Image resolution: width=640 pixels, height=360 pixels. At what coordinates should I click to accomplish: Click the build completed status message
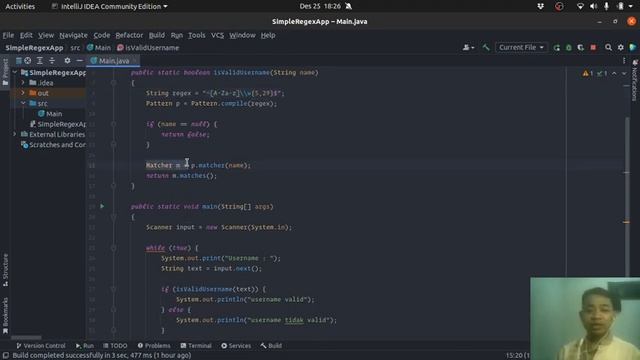pos(101,356)
